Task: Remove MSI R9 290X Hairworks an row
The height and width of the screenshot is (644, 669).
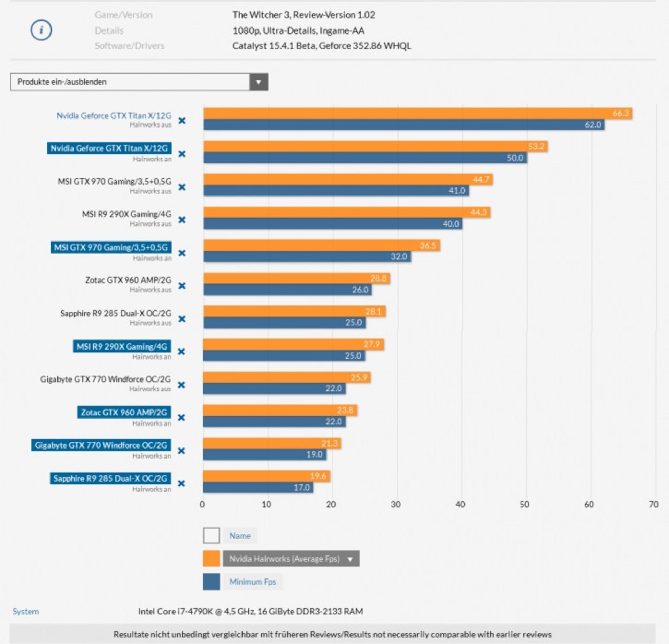Action: 182,352
